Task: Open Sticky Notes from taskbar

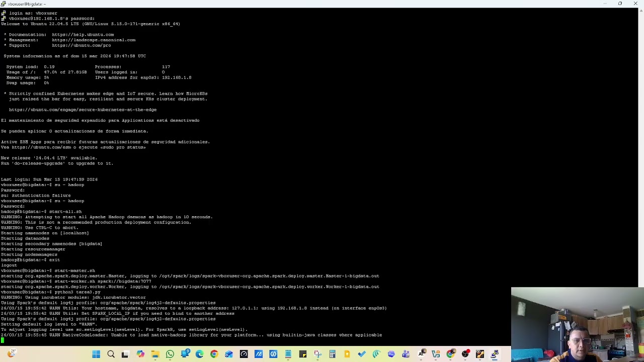Action: coord(303,354)
